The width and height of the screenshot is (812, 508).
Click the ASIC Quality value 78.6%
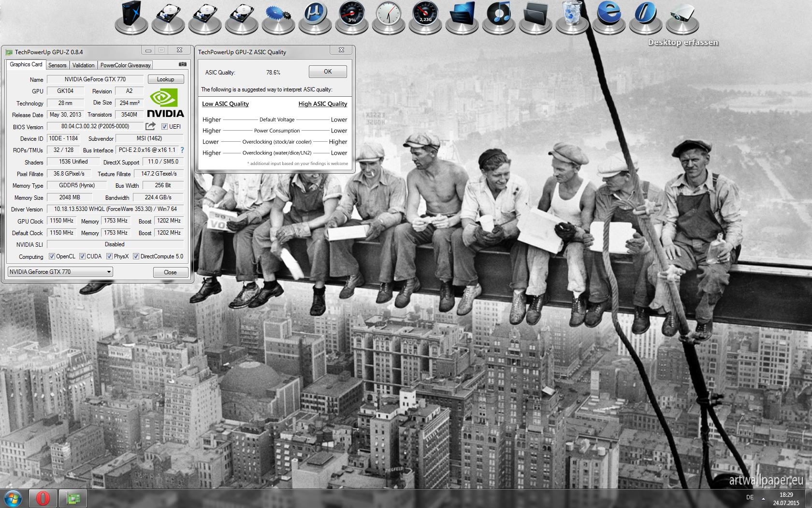point(273,73)
